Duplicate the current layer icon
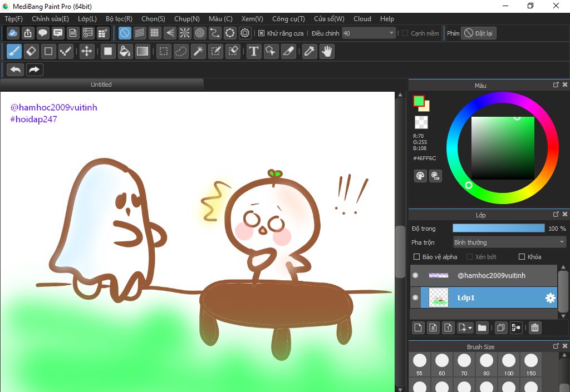 500,328
